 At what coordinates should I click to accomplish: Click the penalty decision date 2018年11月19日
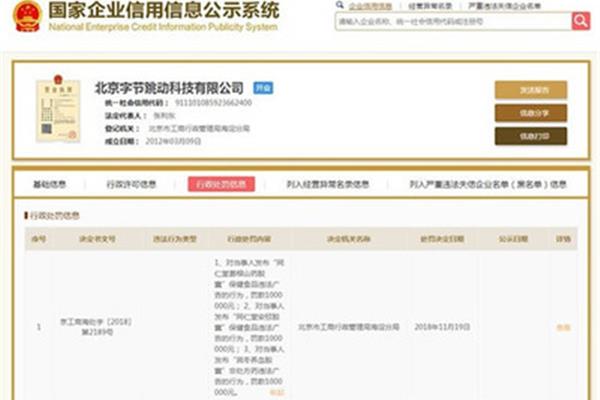click(x=442, y=327)
